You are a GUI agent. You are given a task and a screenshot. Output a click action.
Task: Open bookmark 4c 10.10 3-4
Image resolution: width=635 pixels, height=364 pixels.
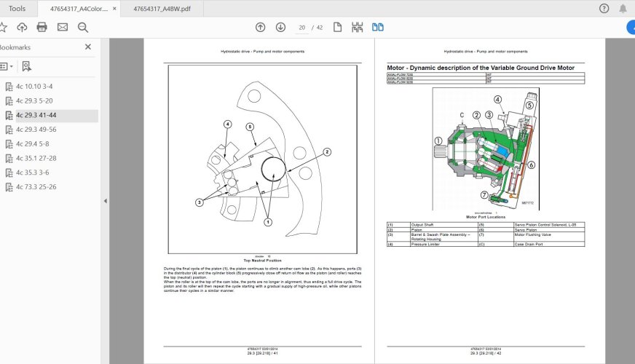34,86
